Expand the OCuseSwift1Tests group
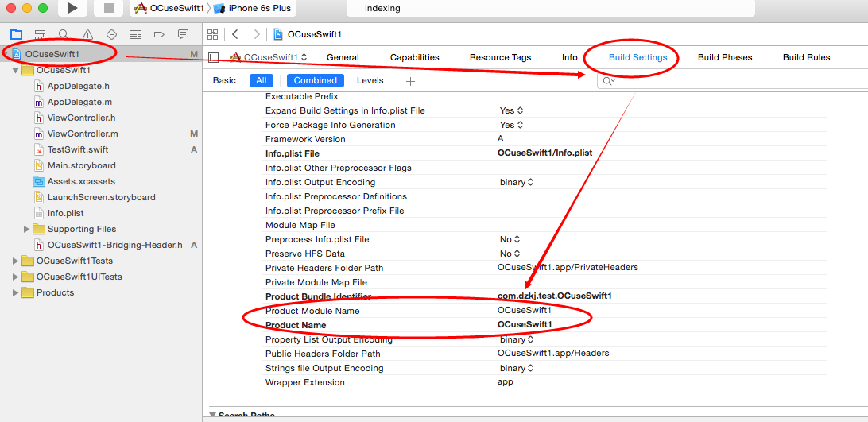This screenshot has height=422, width=868. [16, 261]
